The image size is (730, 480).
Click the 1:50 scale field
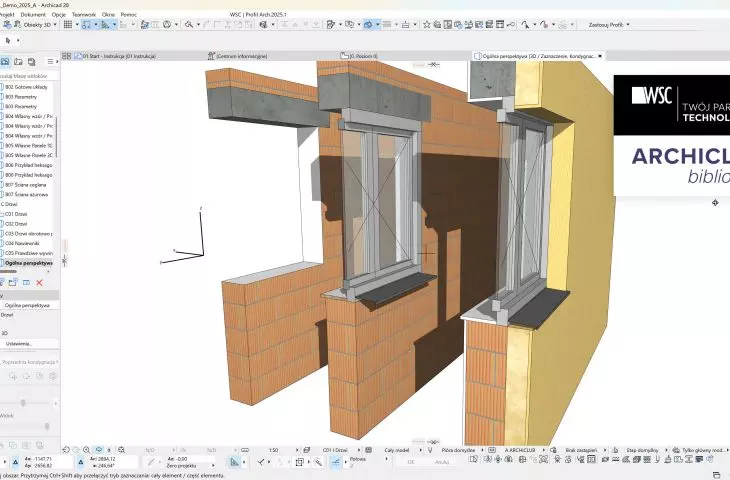tap(275, 450)
